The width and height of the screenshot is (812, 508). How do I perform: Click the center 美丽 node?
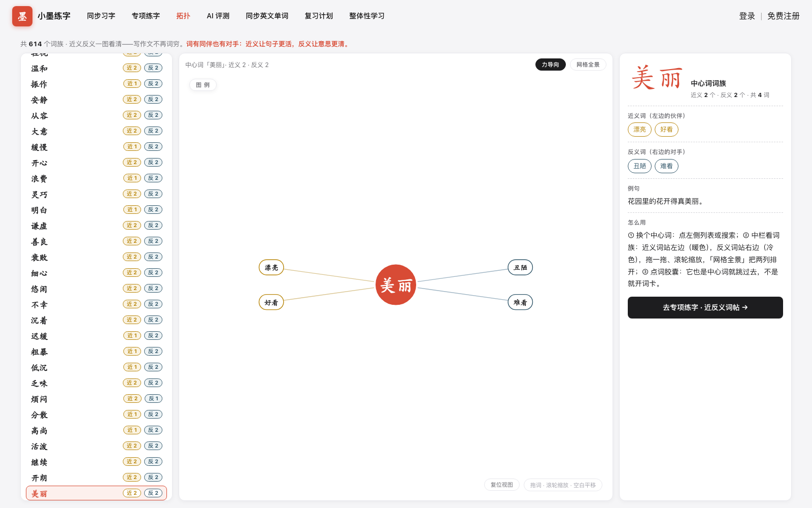pos(396,285)
